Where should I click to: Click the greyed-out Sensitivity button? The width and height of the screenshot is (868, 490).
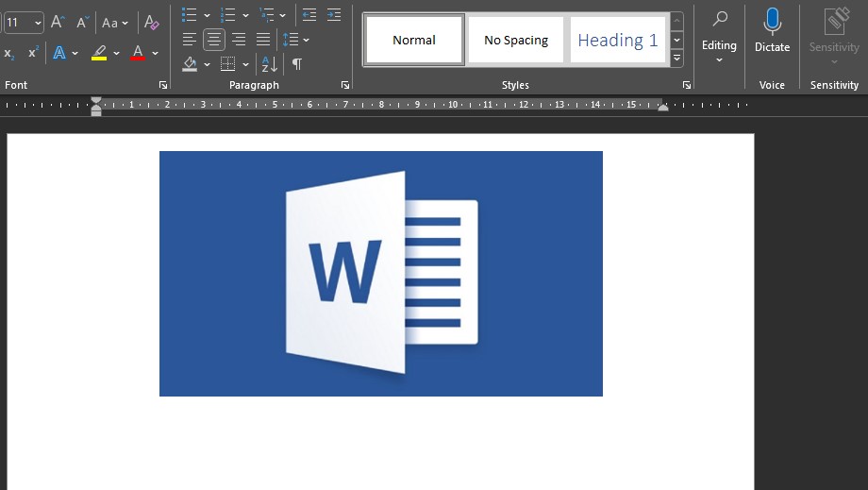click(834, 37)
